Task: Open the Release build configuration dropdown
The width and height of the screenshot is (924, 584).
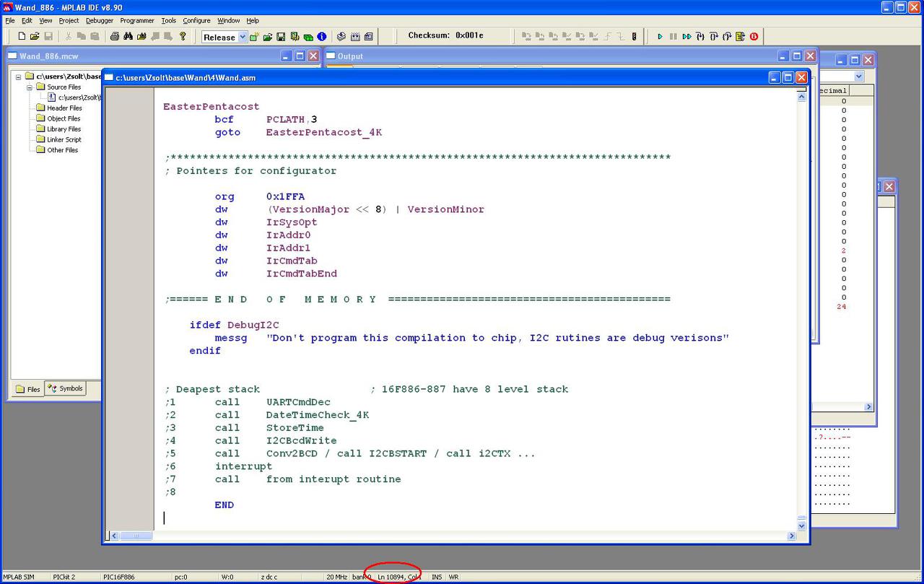Action: pos(243,36)
